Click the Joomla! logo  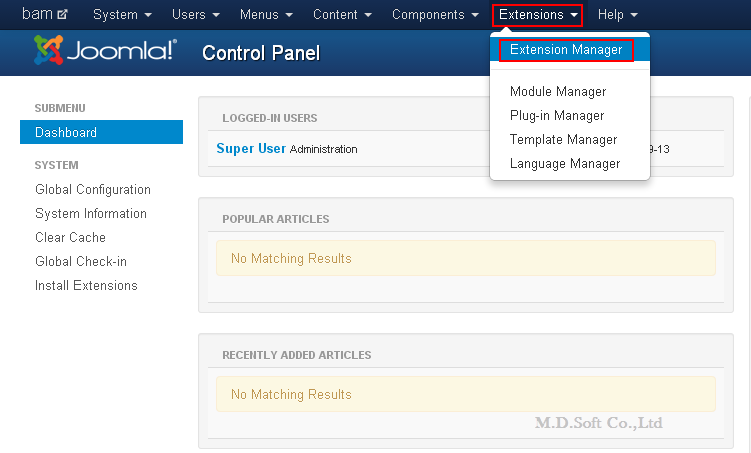[105, 50]
